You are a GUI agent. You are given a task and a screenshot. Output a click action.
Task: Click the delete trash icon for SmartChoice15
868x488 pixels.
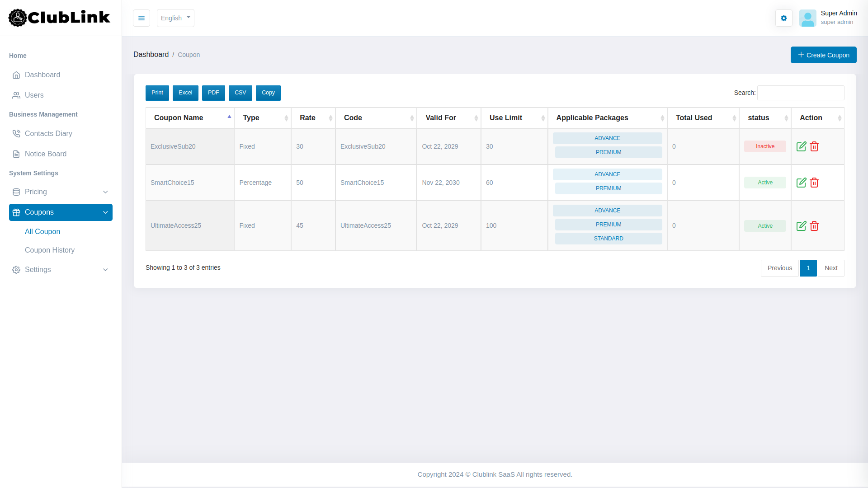815,183
